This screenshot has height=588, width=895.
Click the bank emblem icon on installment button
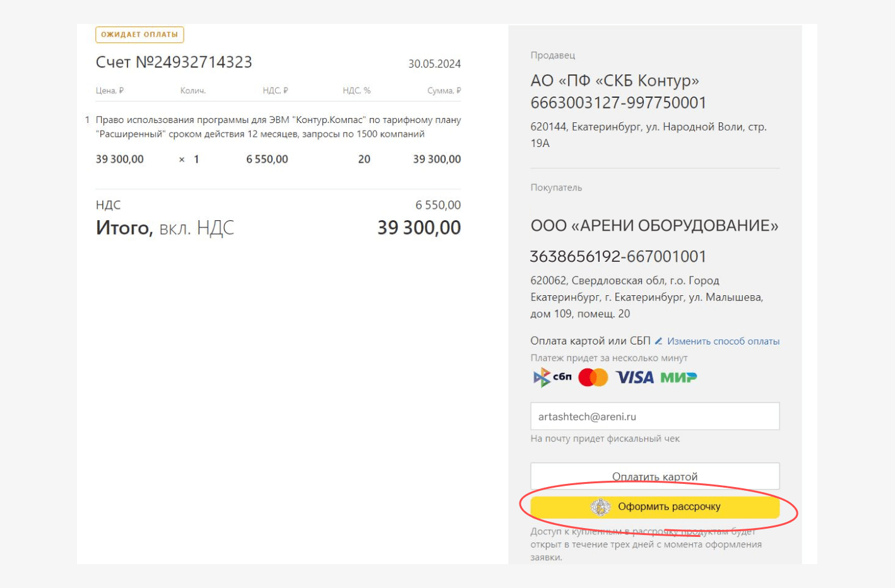coord(600,507)
